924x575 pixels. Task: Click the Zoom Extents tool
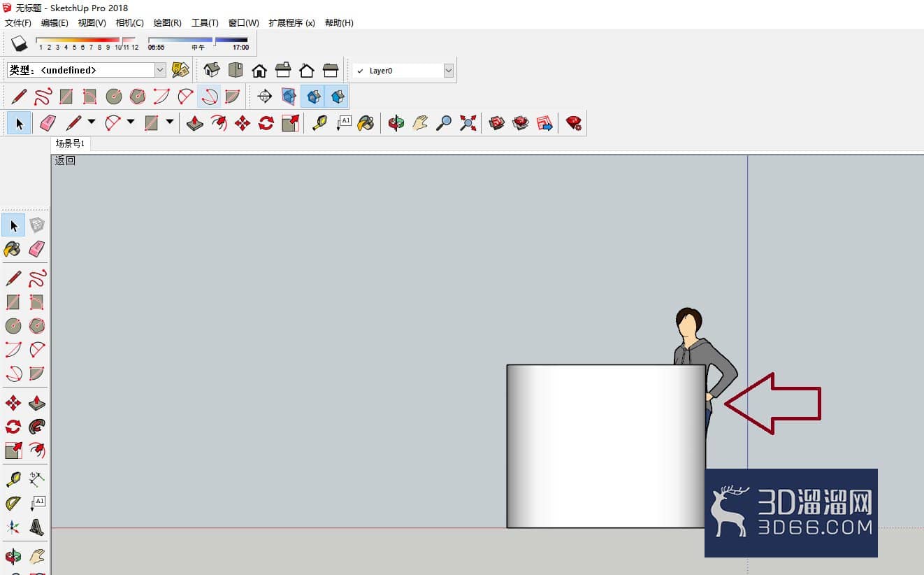click(x=468, y=124)
